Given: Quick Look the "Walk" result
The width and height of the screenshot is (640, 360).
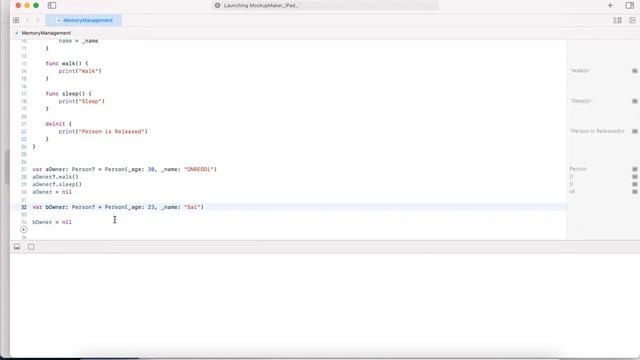Looking at the screenshot, I should pos(635,71).
